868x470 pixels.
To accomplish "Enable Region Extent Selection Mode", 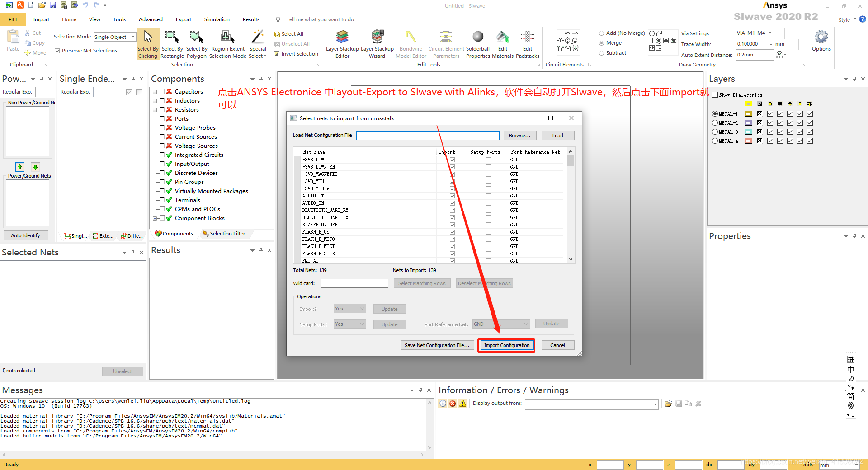I will [228, 44].
